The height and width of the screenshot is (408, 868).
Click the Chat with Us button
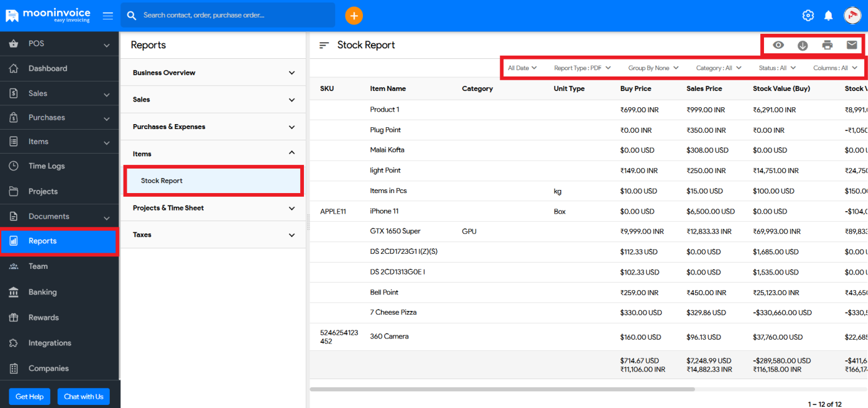[83, 397]
